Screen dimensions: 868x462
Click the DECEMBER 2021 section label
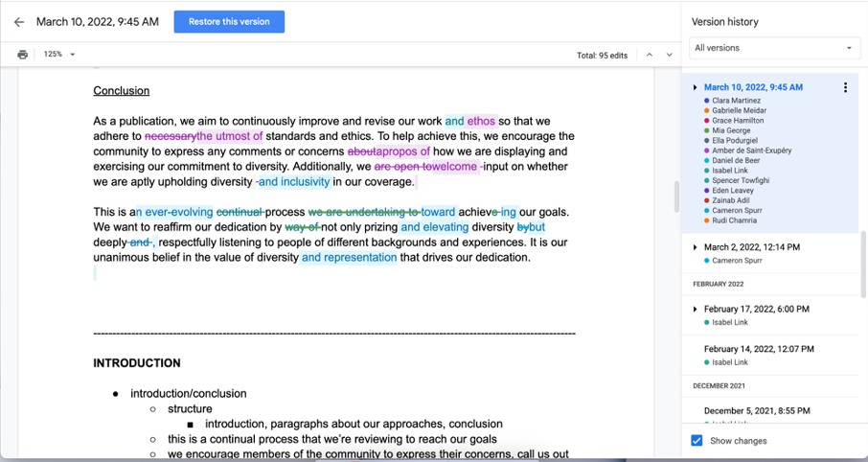pyautogui.click(x=719, y=386)
